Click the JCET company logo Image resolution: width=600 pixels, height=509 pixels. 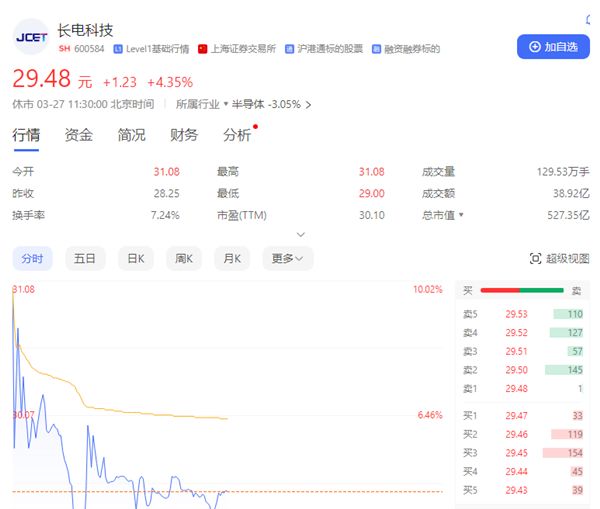31,37
